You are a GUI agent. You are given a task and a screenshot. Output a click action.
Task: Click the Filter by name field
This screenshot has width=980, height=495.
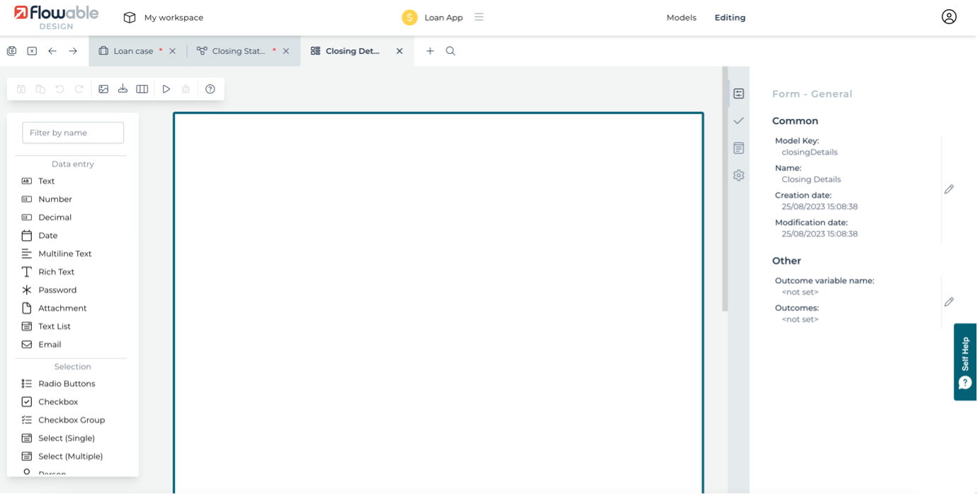[73, 132]
